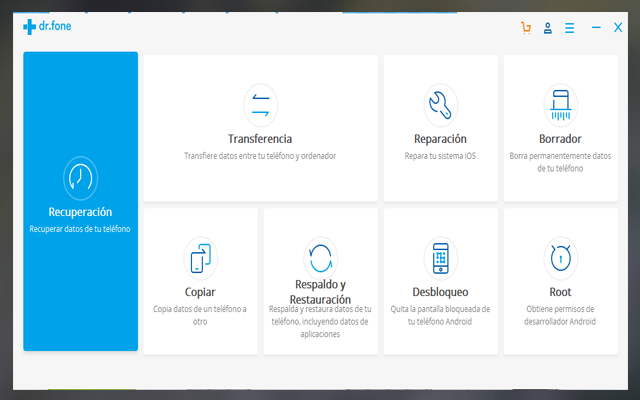Click the Reparación heading
Viewport: 640px width, 400px height.
click(440, 139)
